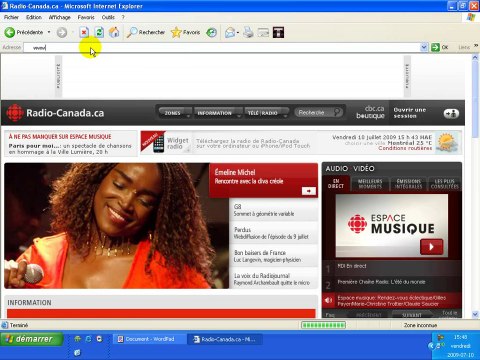Click the edit toolbar icon beside printer
Image resolution: width=480 pixels, height=360 pixels.
pos(263,32)
